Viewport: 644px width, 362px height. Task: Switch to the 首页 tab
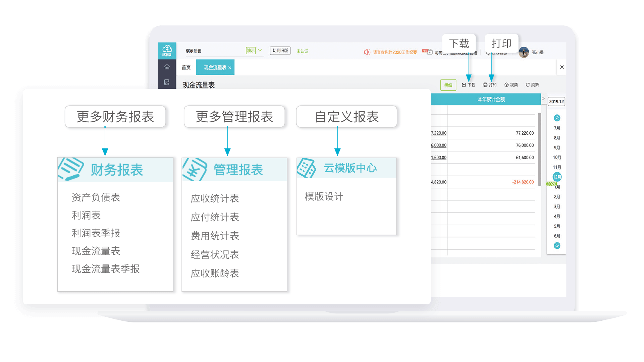pos(186,67)
